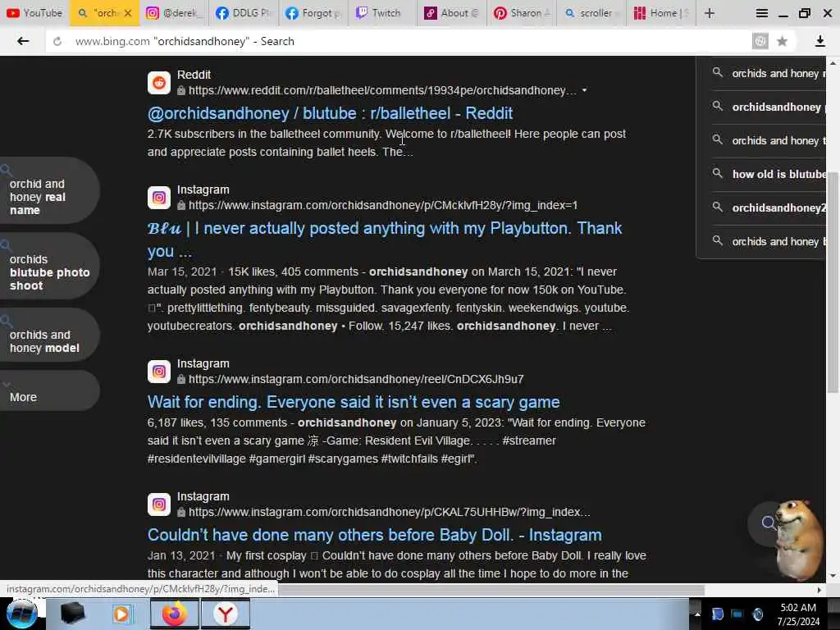Click the Instagram favicon for Baby Doll result
The width and height of the screenshot is (840, 630).
pyautogui.click(x=159, y=504)
